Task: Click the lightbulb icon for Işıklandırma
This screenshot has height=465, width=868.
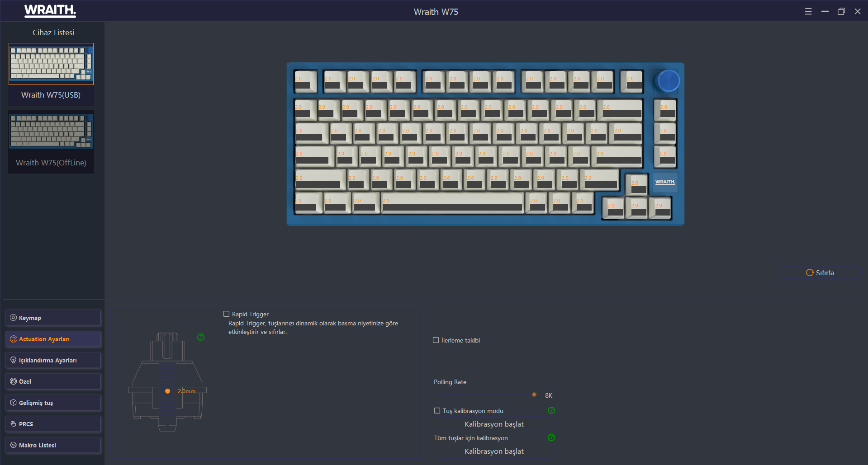Action: 13,360
